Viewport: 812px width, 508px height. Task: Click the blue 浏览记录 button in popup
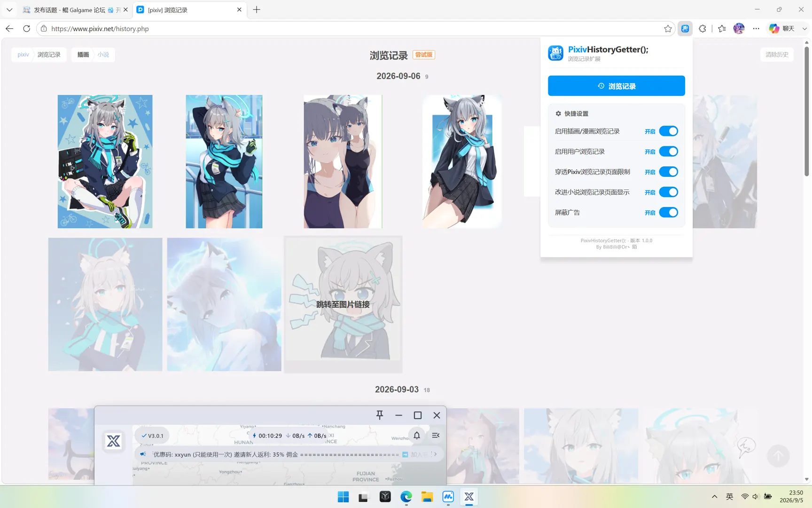(x=617, y=86)
